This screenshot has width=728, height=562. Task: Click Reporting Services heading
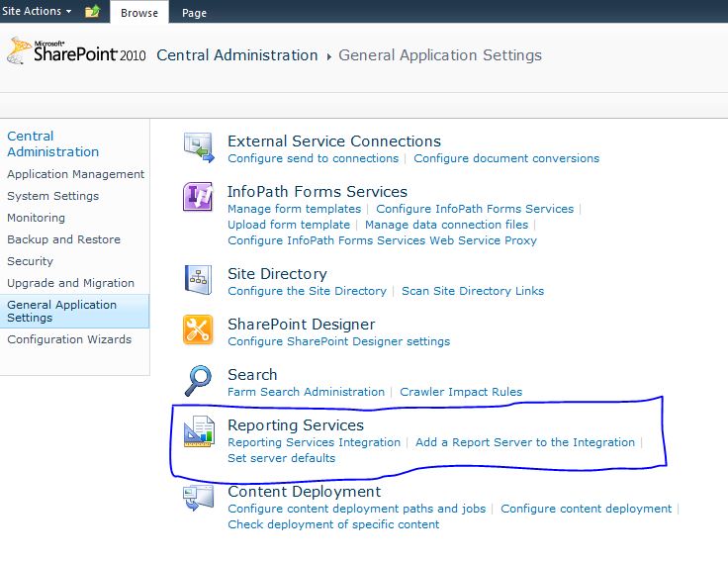pos(296,425)
